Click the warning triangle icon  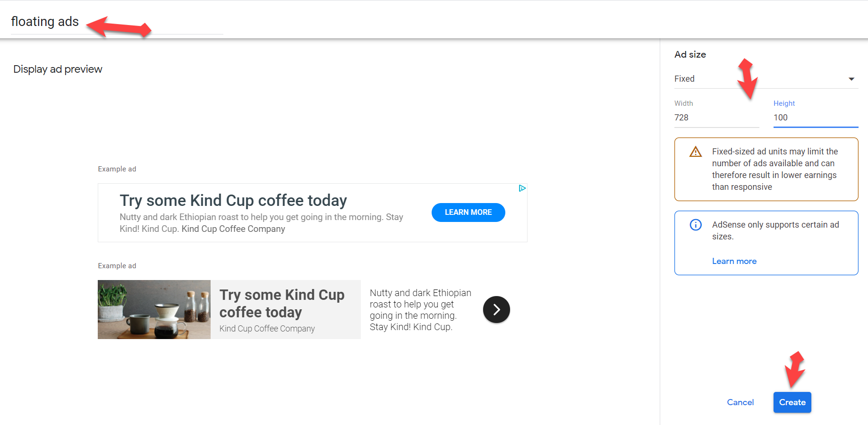click(696, 152)
